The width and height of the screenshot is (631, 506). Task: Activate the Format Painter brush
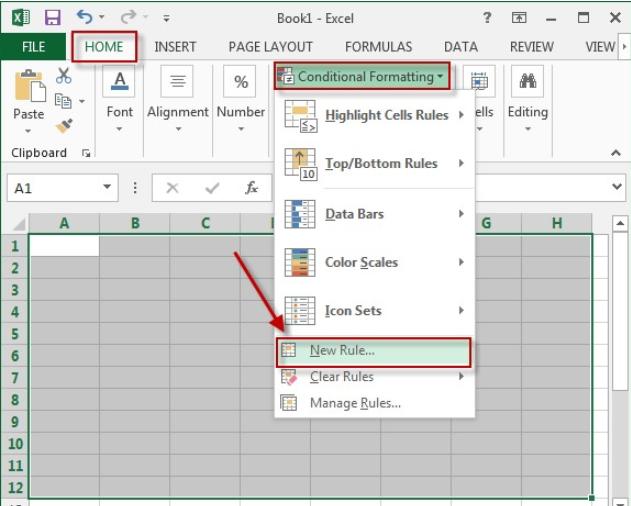[x=64, y=126]
